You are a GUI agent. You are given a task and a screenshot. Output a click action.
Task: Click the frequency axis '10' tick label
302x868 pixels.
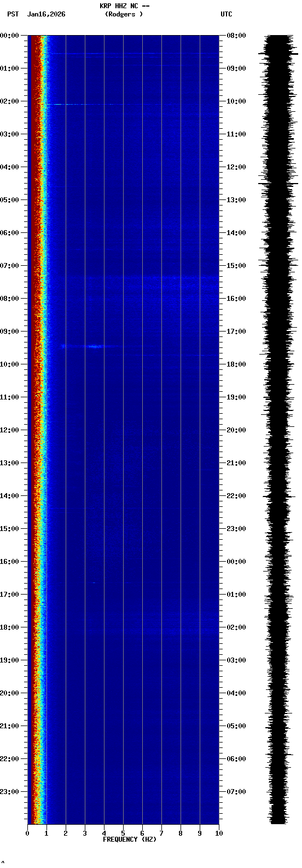219,833
